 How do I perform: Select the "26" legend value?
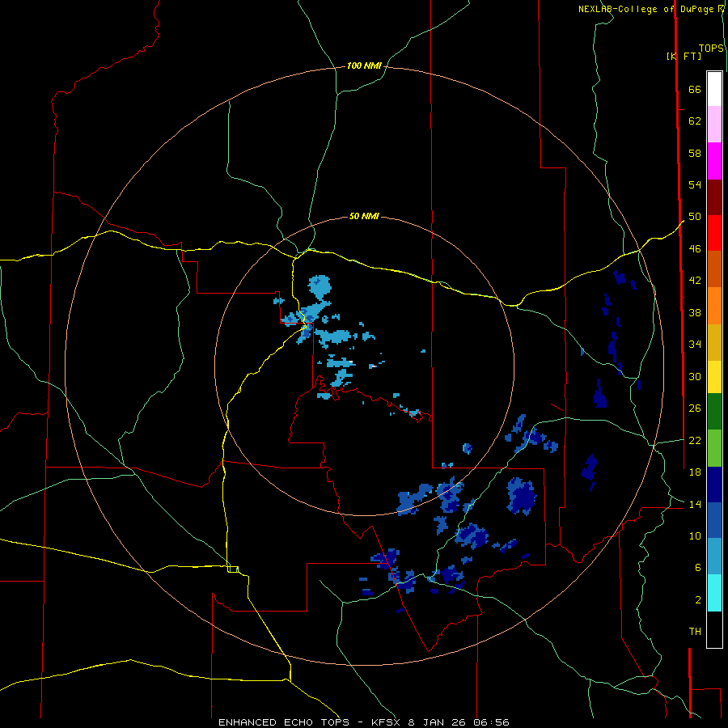[x=695, y=408]
